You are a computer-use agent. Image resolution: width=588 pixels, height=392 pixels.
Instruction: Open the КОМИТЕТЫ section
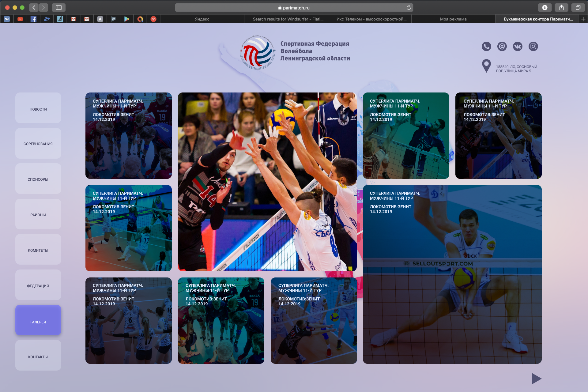pyautogui.click(x=38, y=249)
